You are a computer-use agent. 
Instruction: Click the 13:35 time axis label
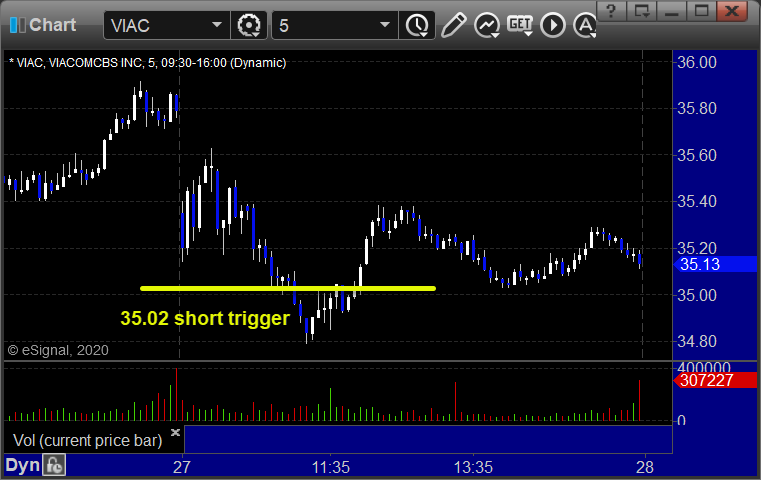coord(473,467)
